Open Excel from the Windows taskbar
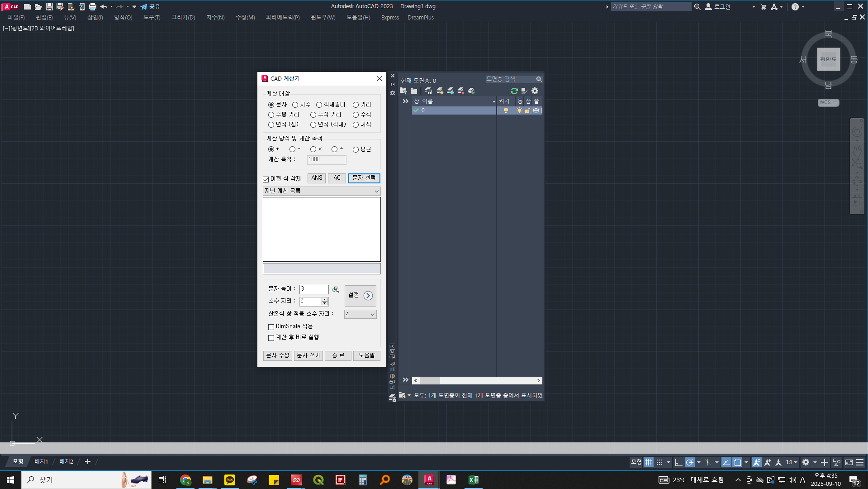The width and height of the screenshot is (868, 489). 473,480
